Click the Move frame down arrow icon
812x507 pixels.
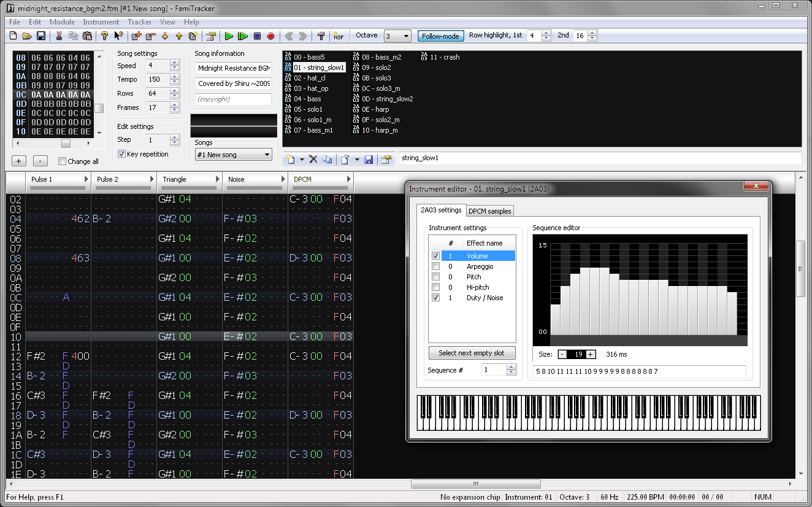(x=165, y=36)
